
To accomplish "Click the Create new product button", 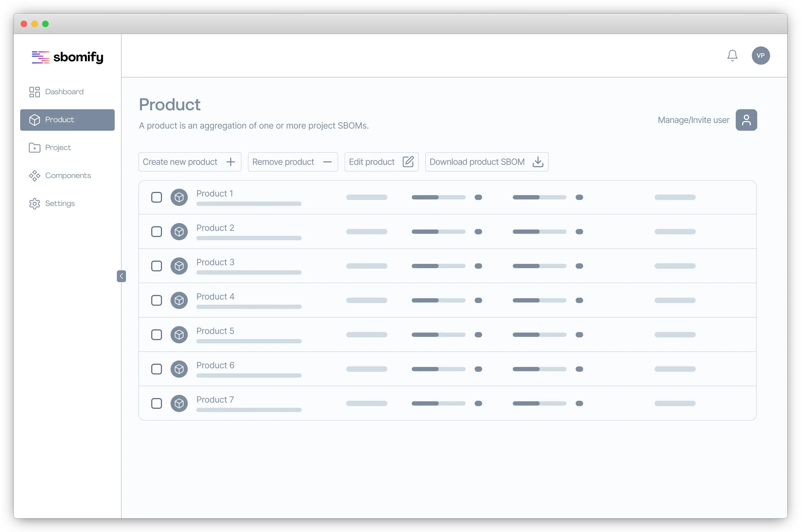I will point(187,162).
